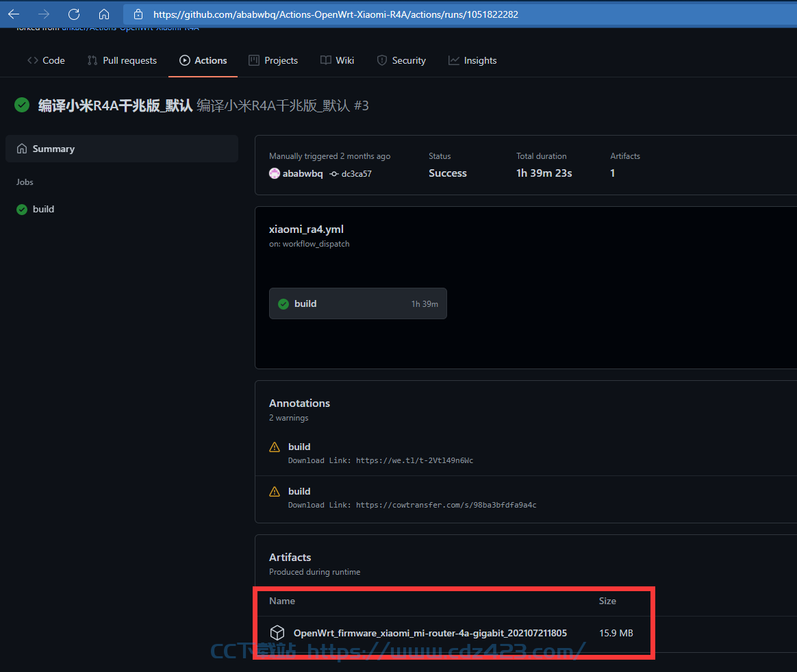
Task: Switch to the Pull requests tab
Action: 122,60
